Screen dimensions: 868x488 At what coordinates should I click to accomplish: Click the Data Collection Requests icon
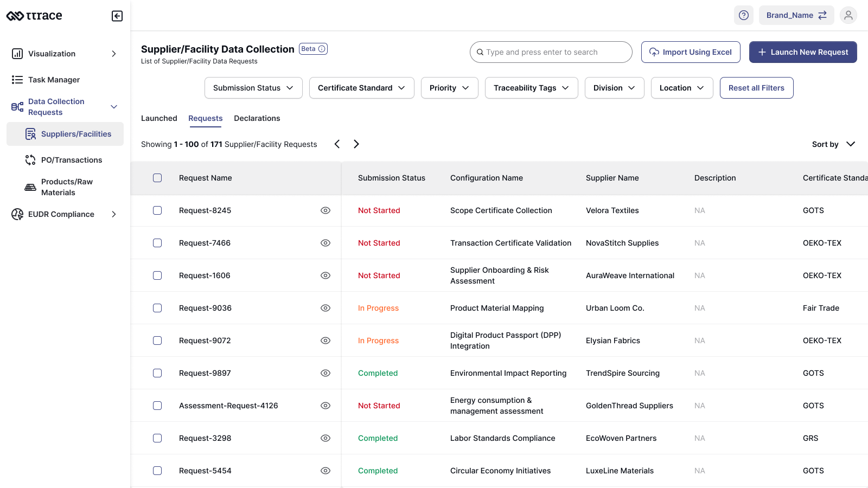pos(17,107)
